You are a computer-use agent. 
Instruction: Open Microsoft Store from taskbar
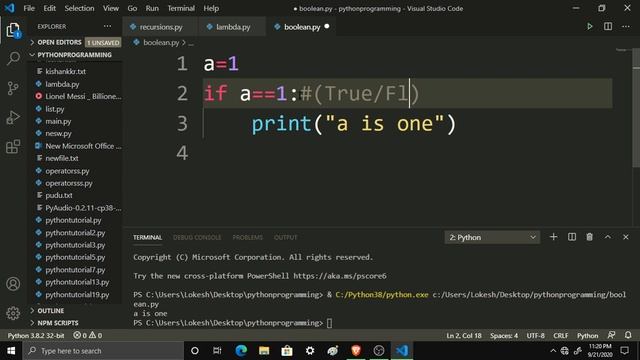[287, 351]
